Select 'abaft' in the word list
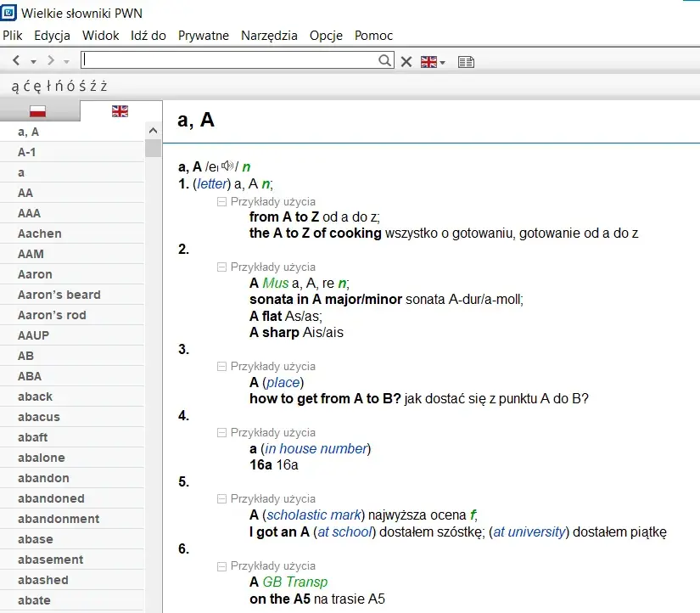700x613 pixels. click(x=72, y=437)
